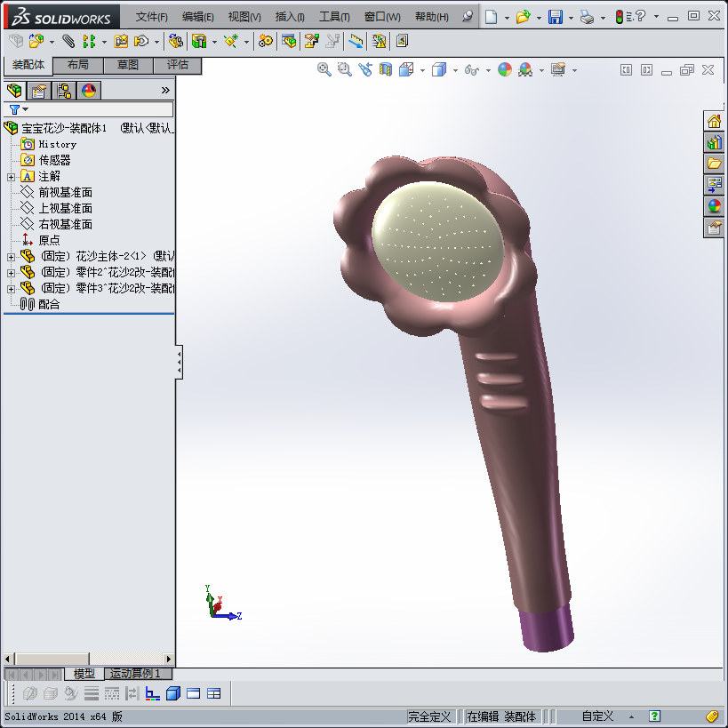Screen dimensions: 728x728
Task: Click the Show Hidden Components icon
Action: click(175, 41)
